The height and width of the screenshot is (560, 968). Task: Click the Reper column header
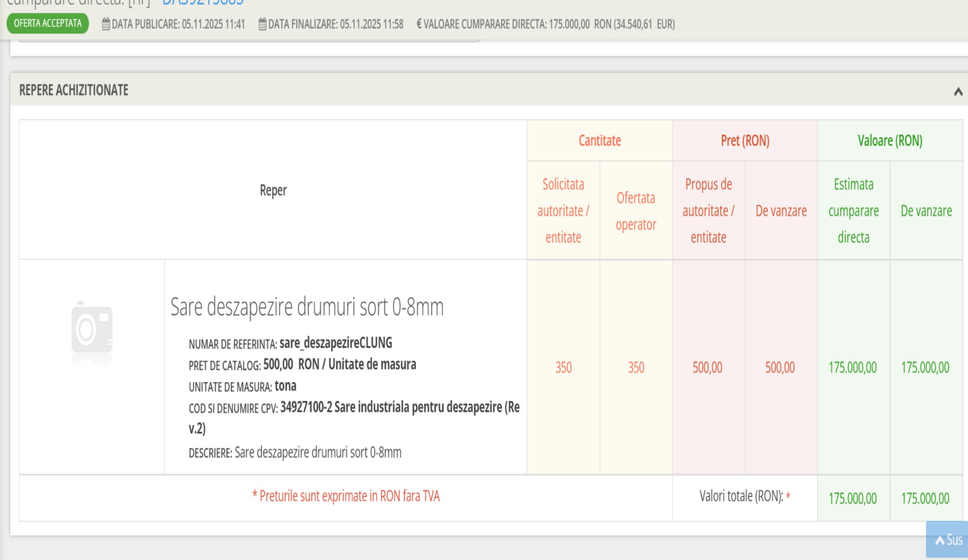(x=273, y=190)
